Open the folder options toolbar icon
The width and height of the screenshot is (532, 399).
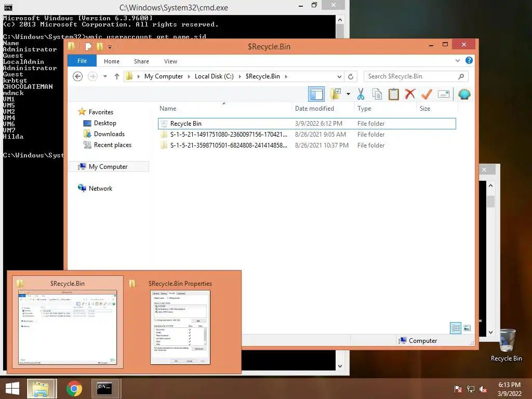(x=336, y=94)
